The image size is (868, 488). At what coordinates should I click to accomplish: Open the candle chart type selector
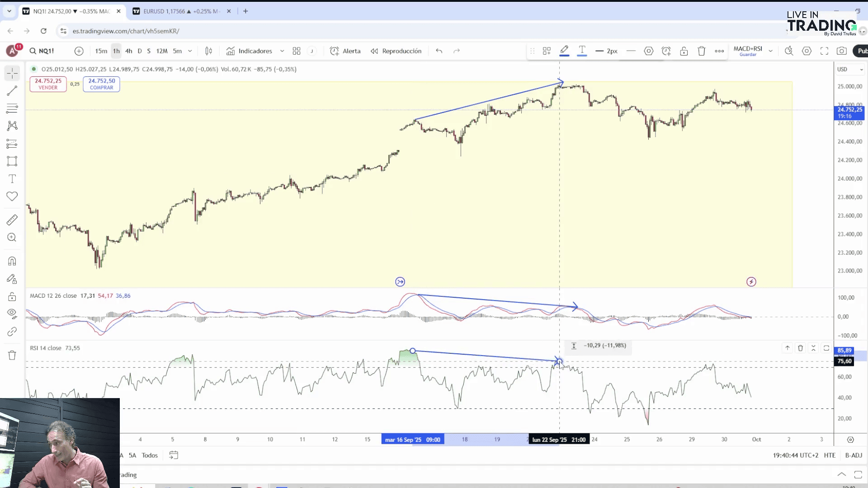tap(209, 51)
